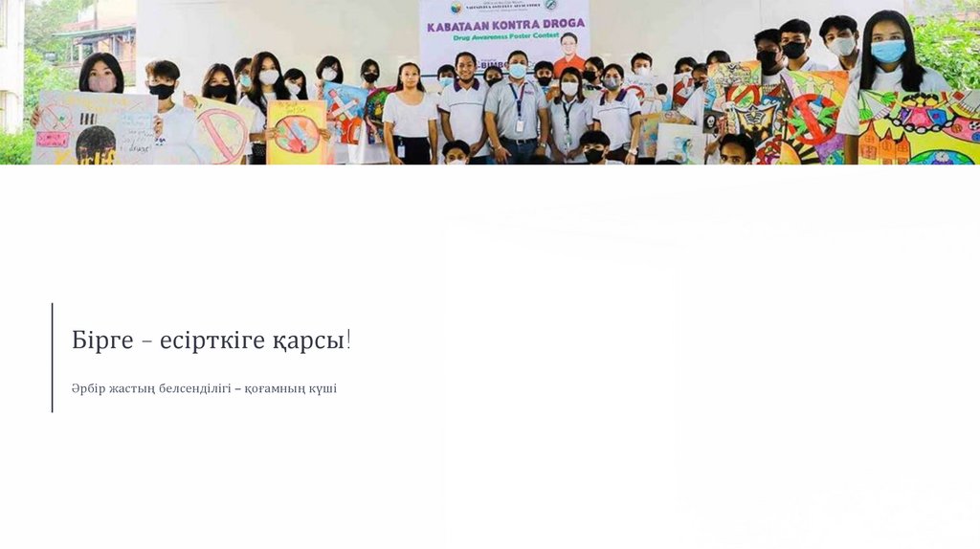Image resolution: width=980 pixels, height=549 pixels.
Task: Click the "KABATAAN KONTRA DROGA" banner heading
Action: [x=505, y=26]
